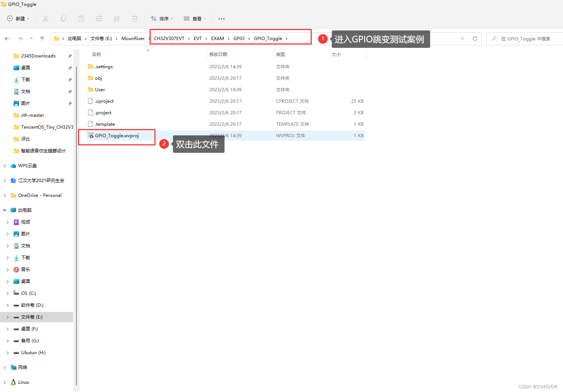Expand the 文件卷 (E:) drive node

coord(7,317)
